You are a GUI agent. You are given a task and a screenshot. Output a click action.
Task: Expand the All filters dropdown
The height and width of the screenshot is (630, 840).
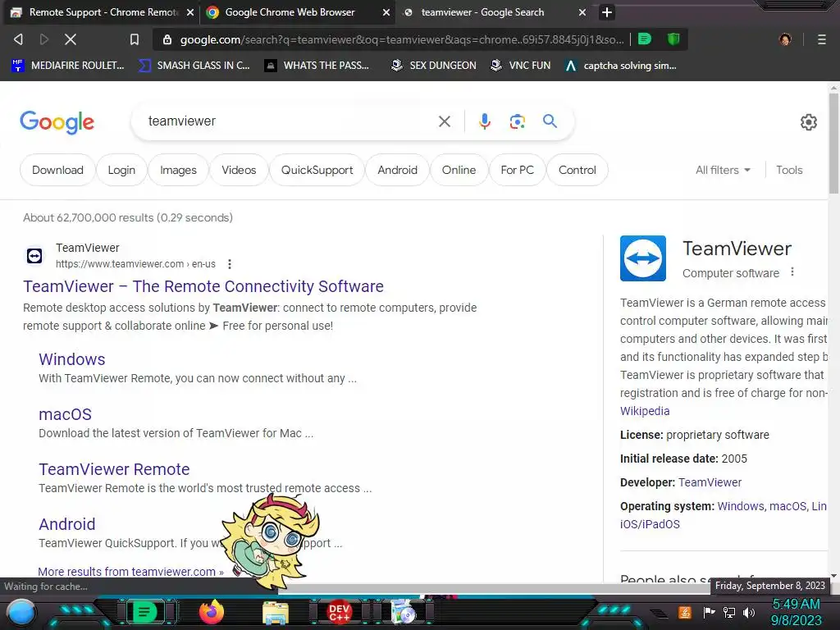[723, 170]
